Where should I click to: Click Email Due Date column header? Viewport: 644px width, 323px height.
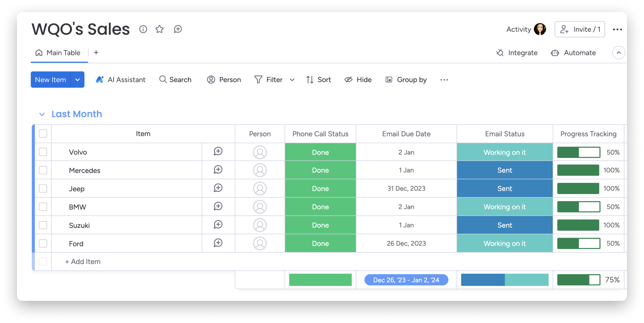coord(406,134)
